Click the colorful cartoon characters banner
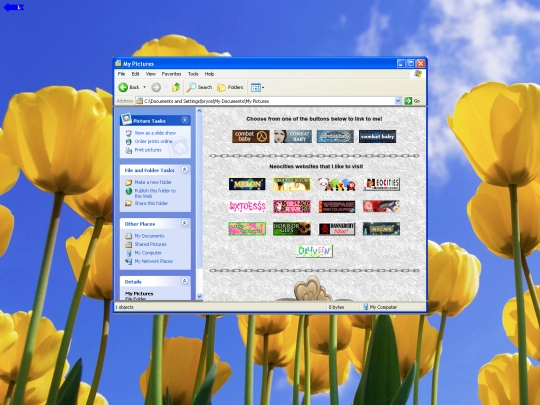 (x=337, y=184)
